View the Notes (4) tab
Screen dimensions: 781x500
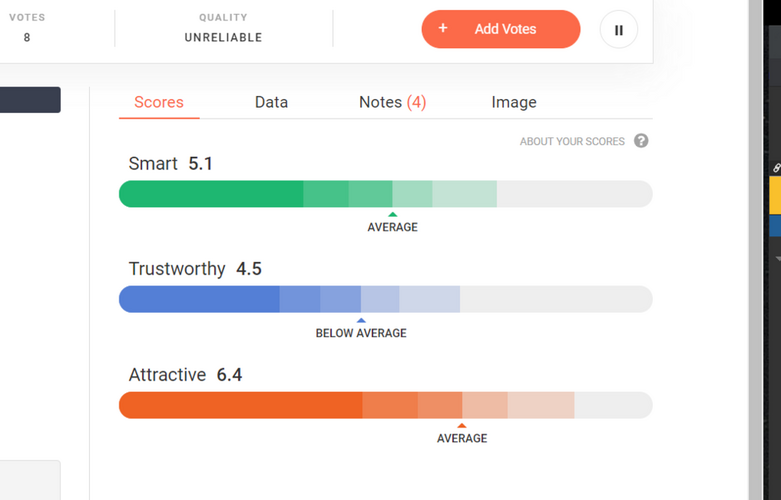(x=392, y=102)
